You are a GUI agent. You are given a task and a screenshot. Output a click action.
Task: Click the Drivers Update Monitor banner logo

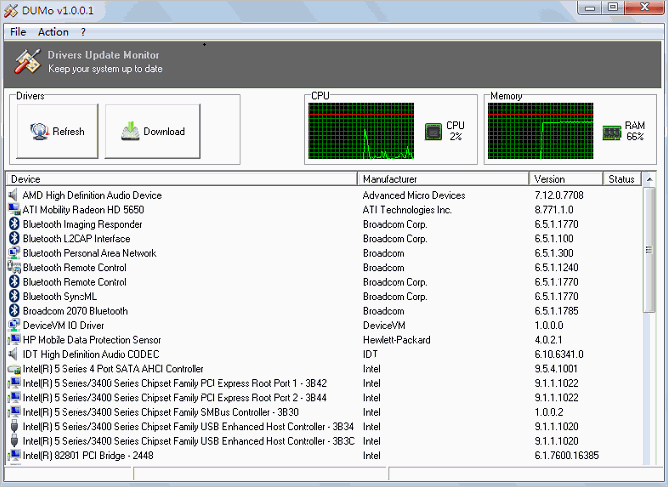[27, 62]
